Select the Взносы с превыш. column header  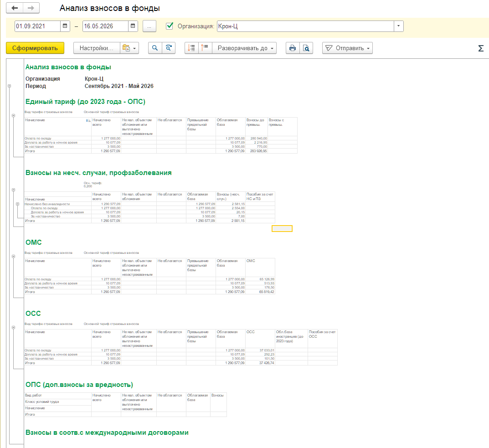[x=282, y=127]
